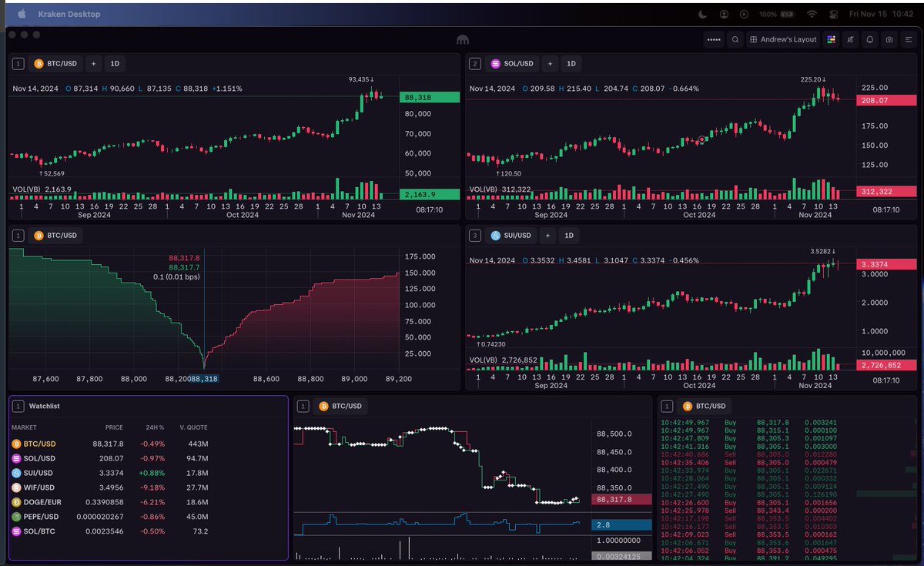Change the 1D timeframe on the SUI/USD chart

(571, 235)
